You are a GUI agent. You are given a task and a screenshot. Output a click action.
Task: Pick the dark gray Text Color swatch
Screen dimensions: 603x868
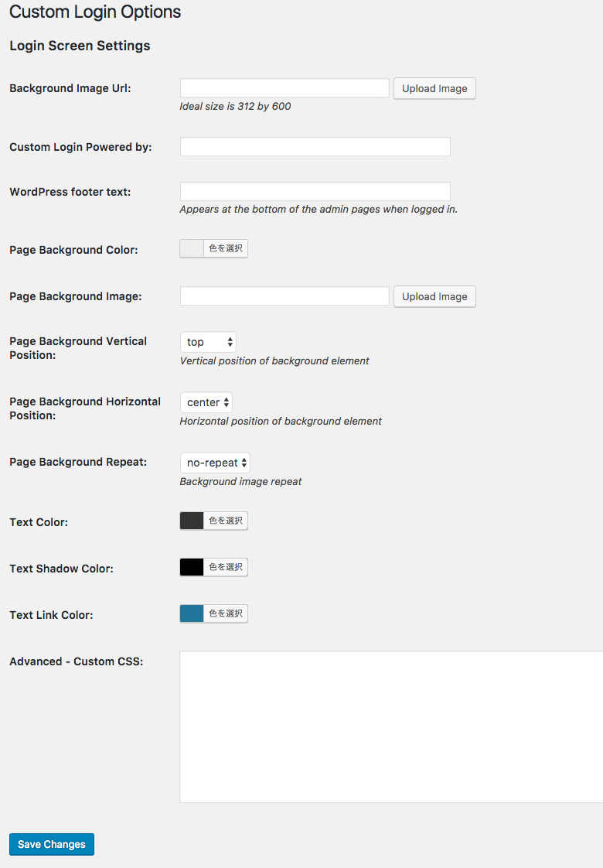click(x=192, y=521)
